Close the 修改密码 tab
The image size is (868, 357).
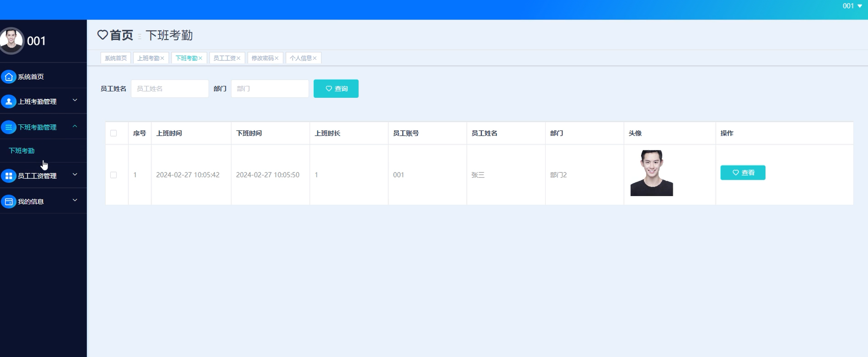[x=277, y=58]
